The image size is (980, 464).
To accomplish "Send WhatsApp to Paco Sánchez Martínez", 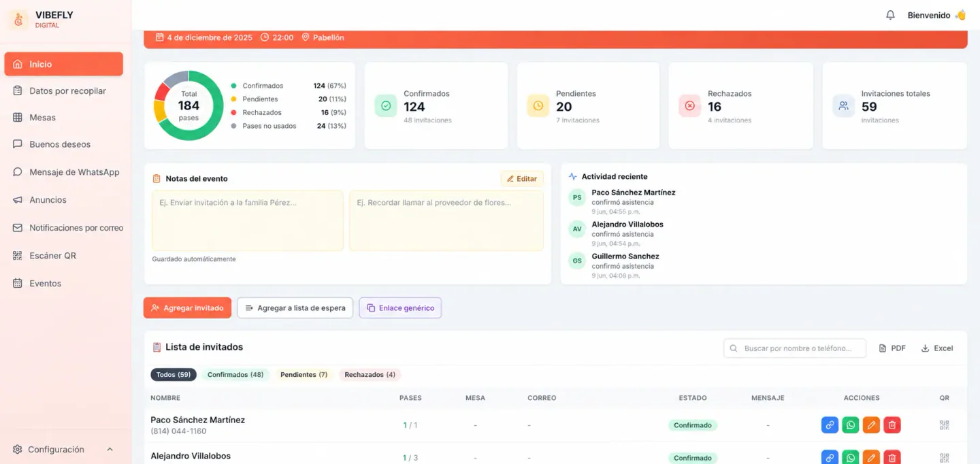I will pos(851,425).
